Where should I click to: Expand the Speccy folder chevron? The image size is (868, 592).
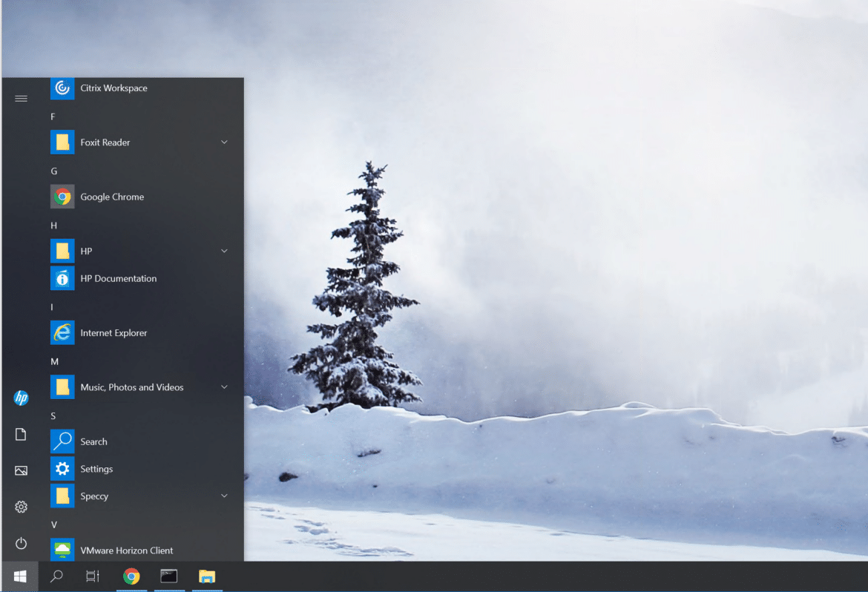click(x=224, y=496)
